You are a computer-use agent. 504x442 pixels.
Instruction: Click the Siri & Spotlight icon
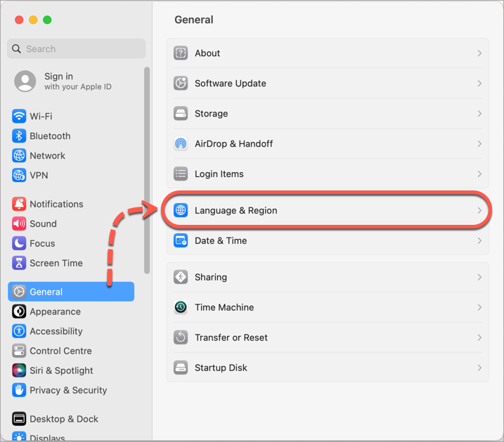(19, 370)
